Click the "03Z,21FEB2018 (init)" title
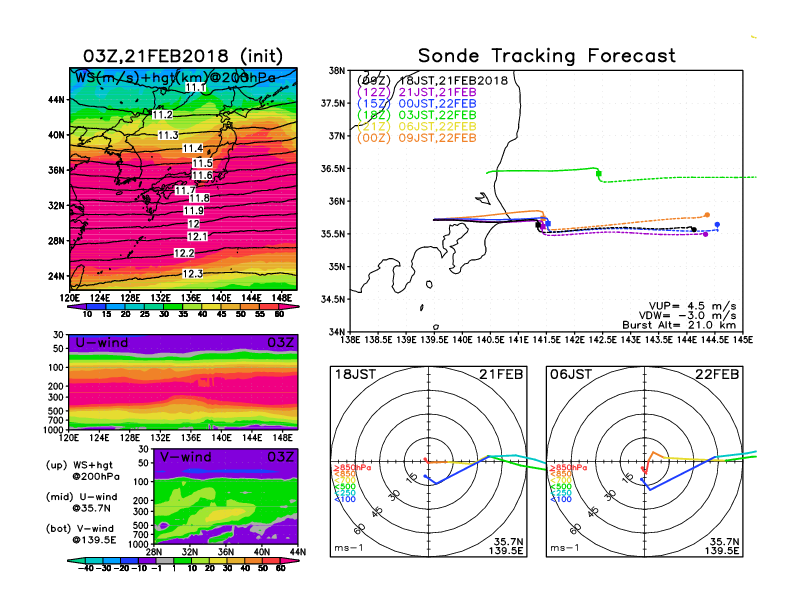Screen dimensions: 792x612 point(183,56)
